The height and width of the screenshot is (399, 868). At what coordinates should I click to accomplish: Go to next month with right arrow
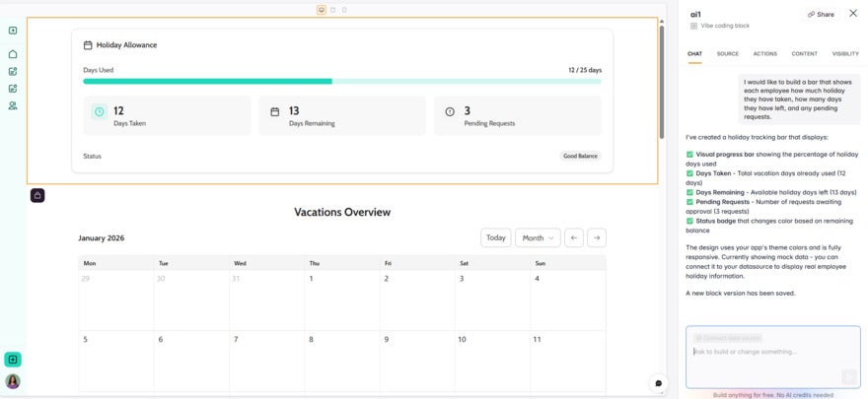point(596,237)
